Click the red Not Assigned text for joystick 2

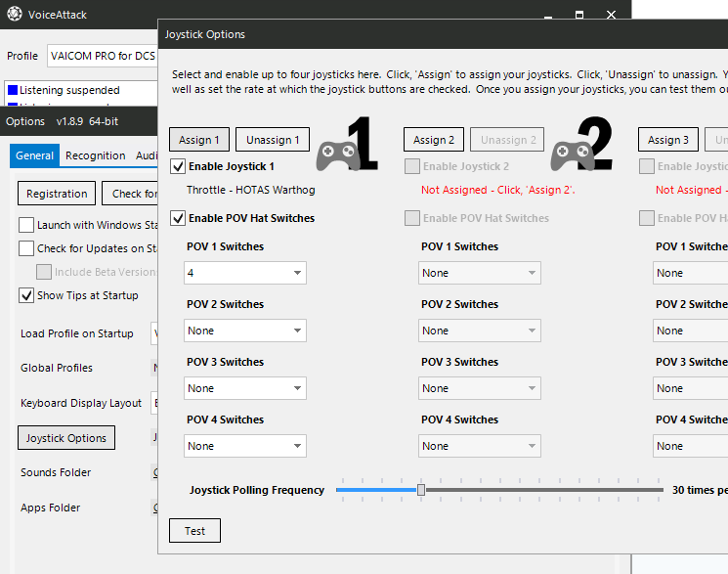(497, 190)
